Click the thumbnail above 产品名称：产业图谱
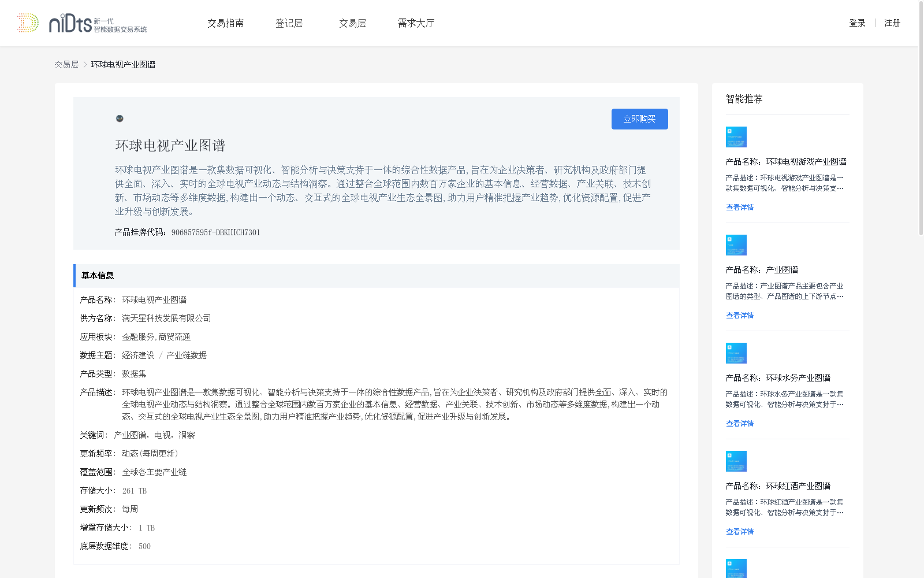Screen dimensions: 924x578 (x=736, y=245)
